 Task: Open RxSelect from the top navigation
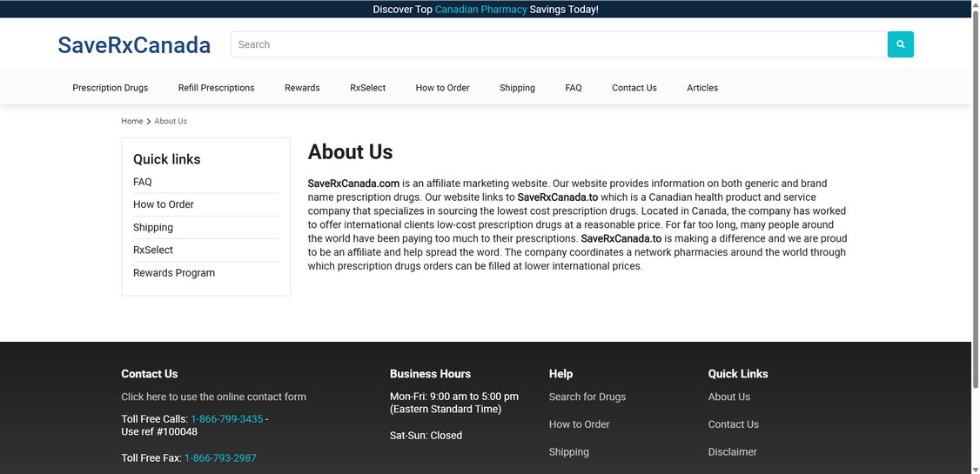(x=367, y=88)
